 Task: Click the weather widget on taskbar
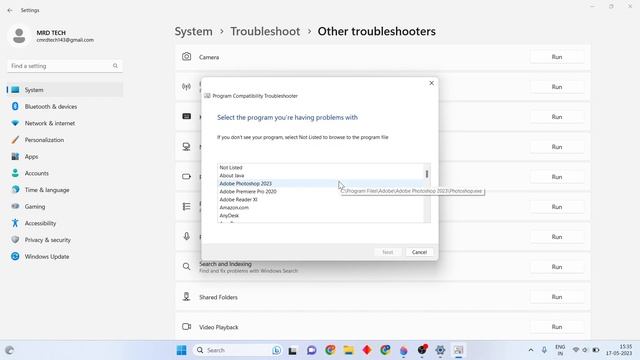click(x=10, y=350)
